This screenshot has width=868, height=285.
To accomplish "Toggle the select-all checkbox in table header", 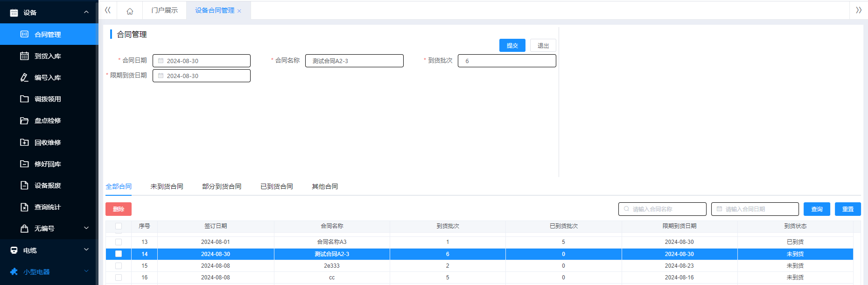I will [x=119, y=226].
